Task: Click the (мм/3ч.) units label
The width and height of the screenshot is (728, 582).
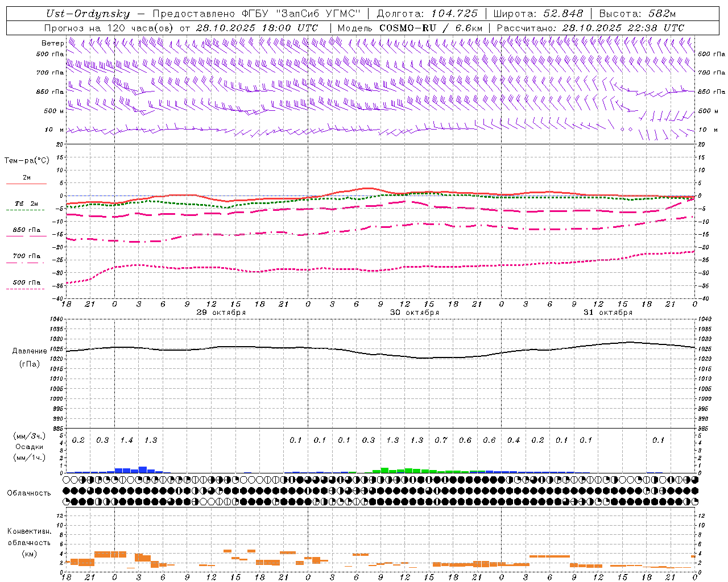Action: [x=30, y=436]
